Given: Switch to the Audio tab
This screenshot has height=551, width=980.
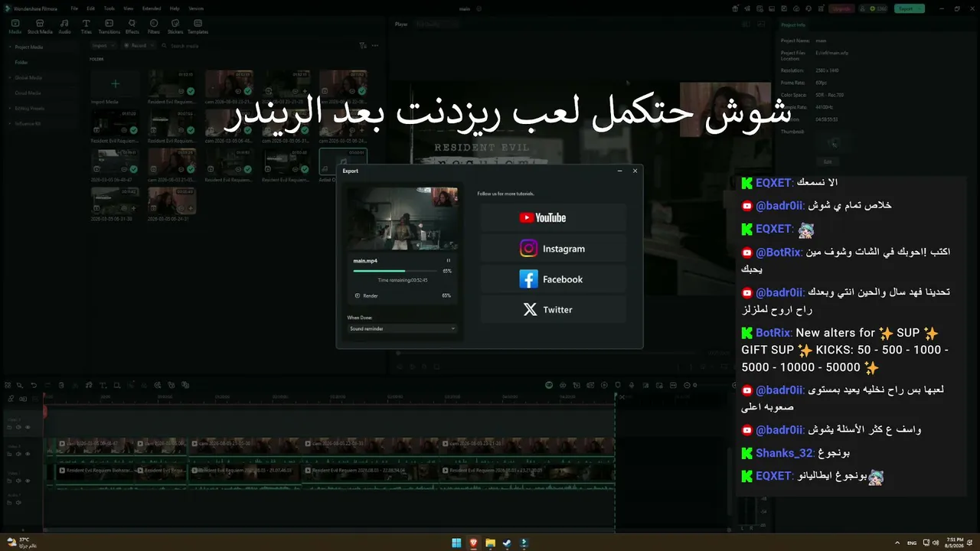Looking at the screenshot, I should coord(64,27).
